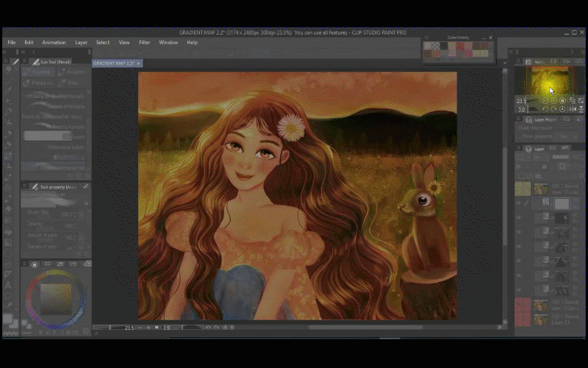Switch to the GRADIENT MAP 2.2 canvas tab
The height and width of the screenshot is (368, 588).
tap(116, 63)
